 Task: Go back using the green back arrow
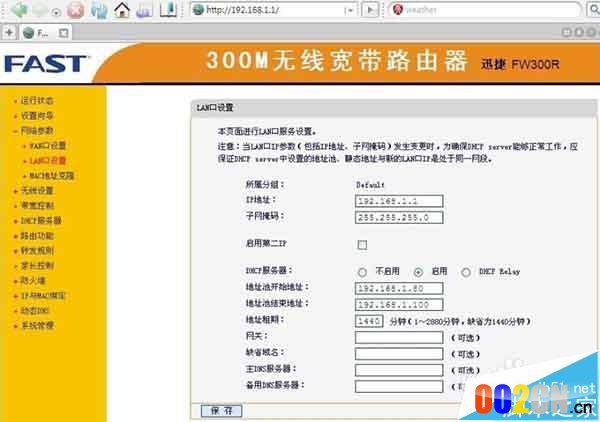point(18,10)
